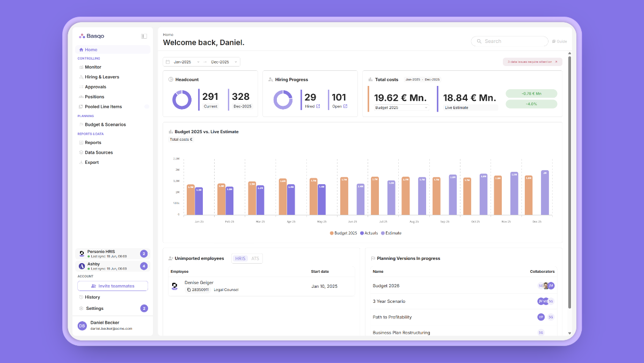Open the Hired external link icon
This screenshot has height=363, width=644.
[x=318, y=106]
